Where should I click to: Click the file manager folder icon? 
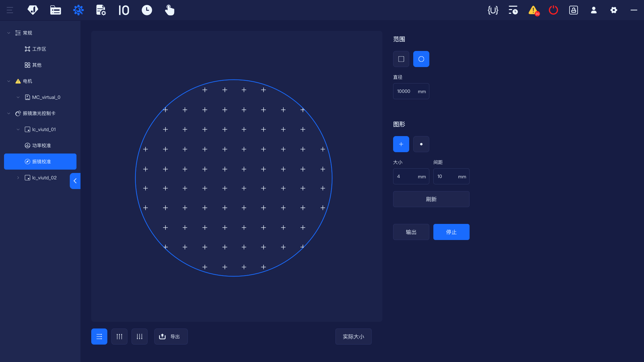(x=55, y=10)
